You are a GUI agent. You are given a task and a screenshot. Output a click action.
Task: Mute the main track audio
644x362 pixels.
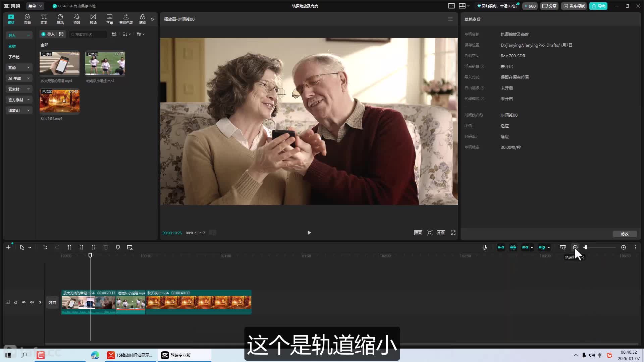[32, 302]
